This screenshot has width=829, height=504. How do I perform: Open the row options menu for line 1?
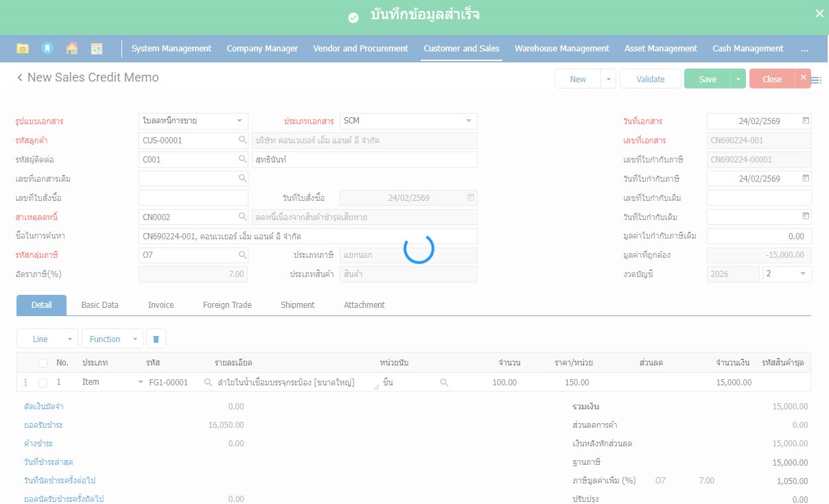click(x=26, y=383)
